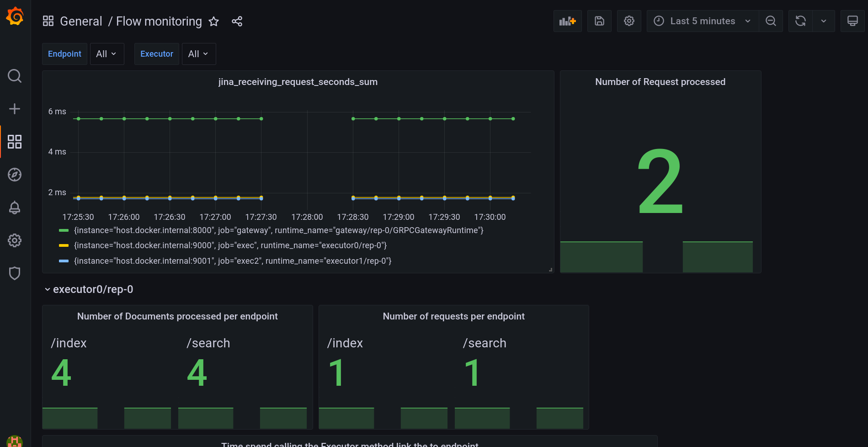Image resolution: width=868 pixels, height=447 pixels.
Task: Open the Explore compass icon
Action: [15, 175]
